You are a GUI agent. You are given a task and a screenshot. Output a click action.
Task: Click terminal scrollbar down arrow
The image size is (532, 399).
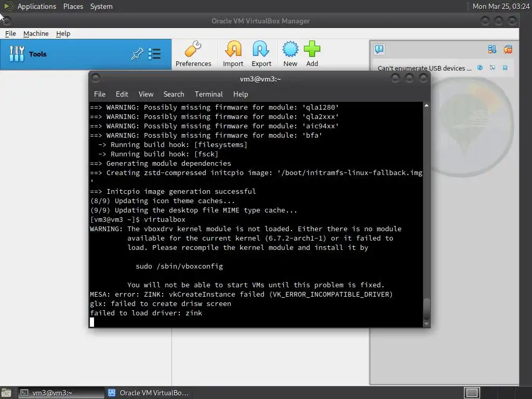click(x=427, y=324)
